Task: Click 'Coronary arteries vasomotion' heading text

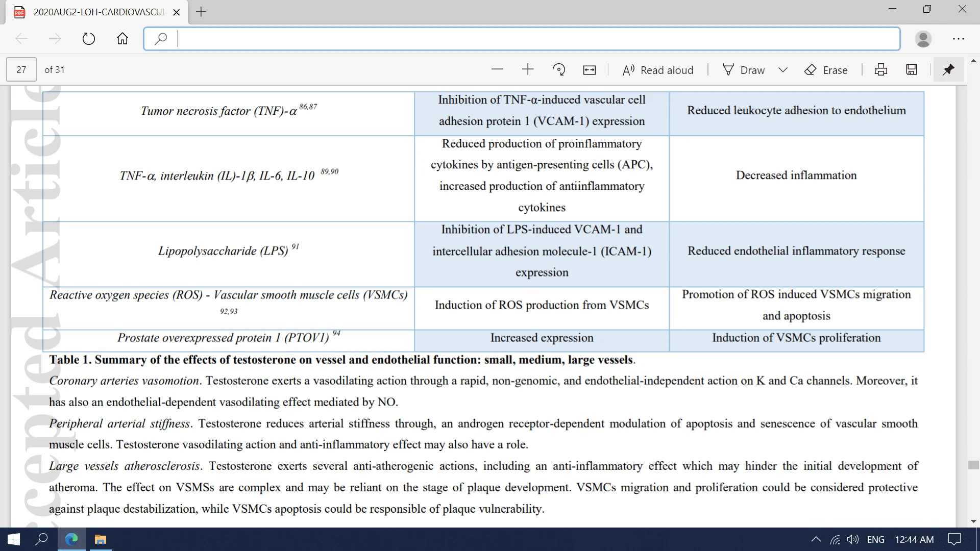Action: tap(124, 381)
